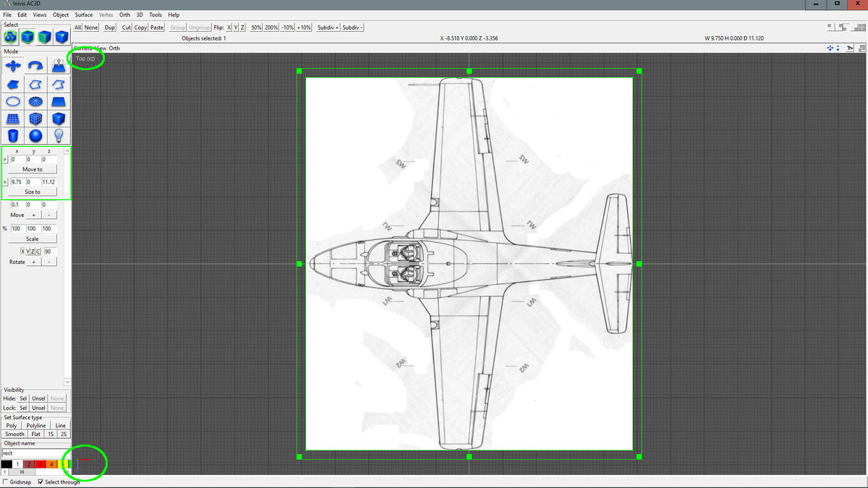Image resolution: width=868 pixels, height=488 pixels.
Task: Select the Mesh grid creation tool
Action: [13, 118]
